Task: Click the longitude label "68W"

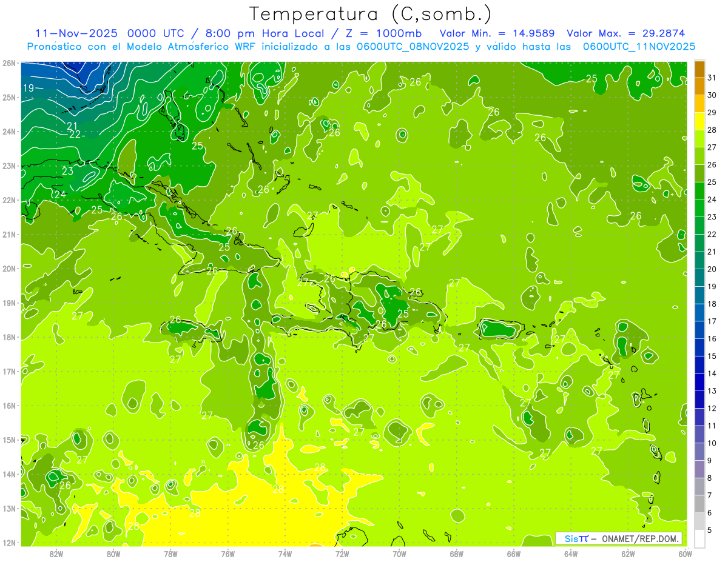Action: click(x=457, y=554)
